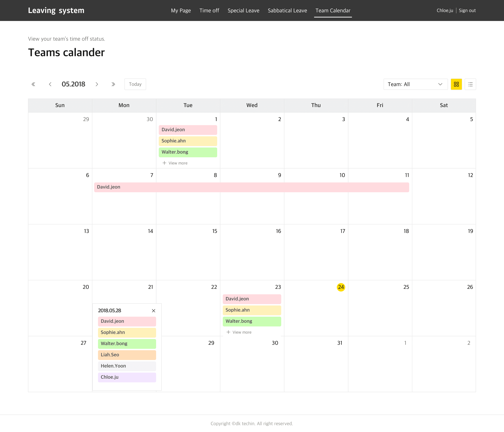Go to next month arrow
Image resolution: width=504 pixels, height=432 pixels.
tap(97, 84)
